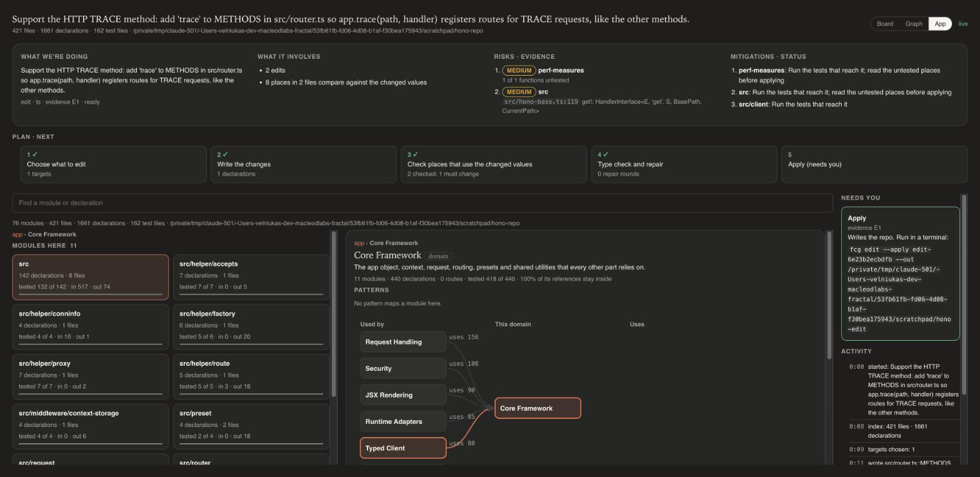
Task: Open step 3 Check places that use changed values
Action: [494, 164]
